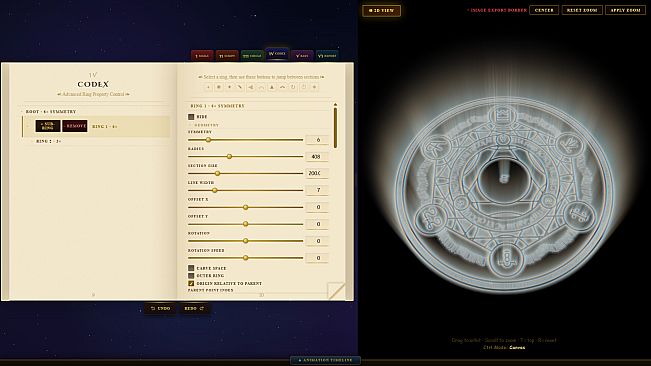The width and height of the screenshot is (651, 366).
Task: Click the magic circle 3D preview canvas
Action: tap(504, 183)
